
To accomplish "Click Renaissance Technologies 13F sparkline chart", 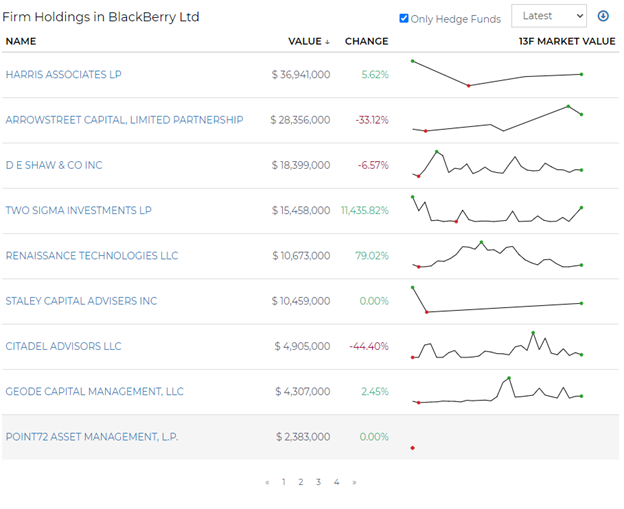I will [x=497, y=255].
